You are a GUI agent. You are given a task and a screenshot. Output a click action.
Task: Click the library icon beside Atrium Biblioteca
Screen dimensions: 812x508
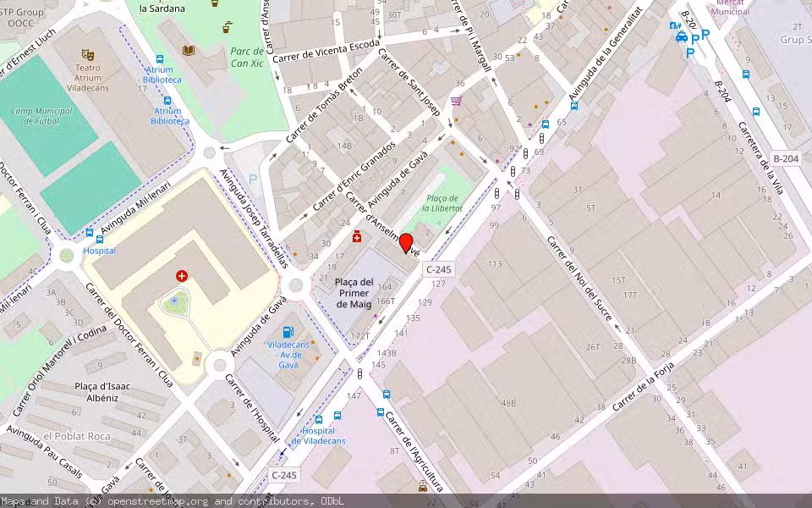(x=189, y=50)
